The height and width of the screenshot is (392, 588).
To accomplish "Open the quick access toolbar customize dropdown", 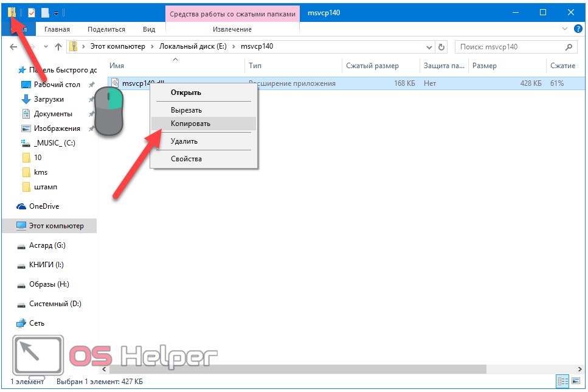I will tap(57, 12).
